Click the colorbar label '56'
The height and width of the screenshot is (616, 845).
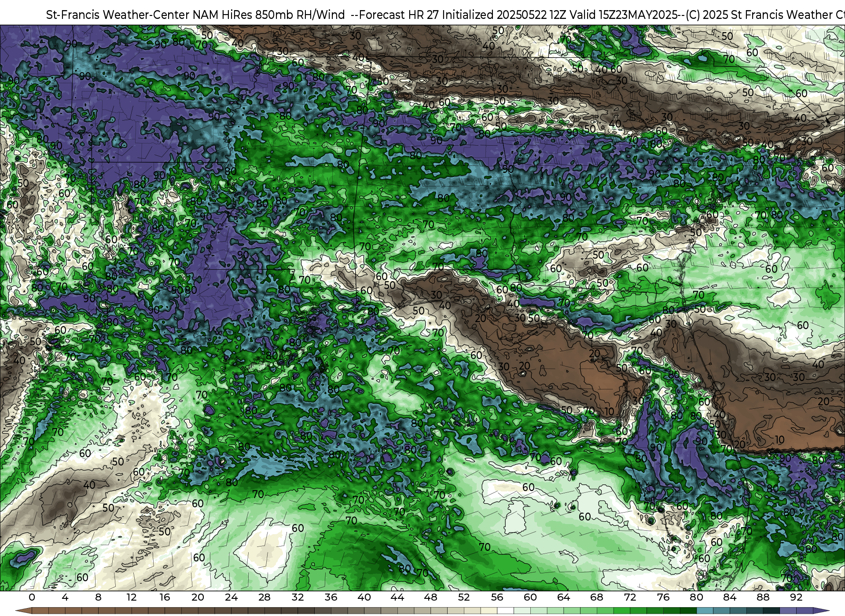point(497,597)
